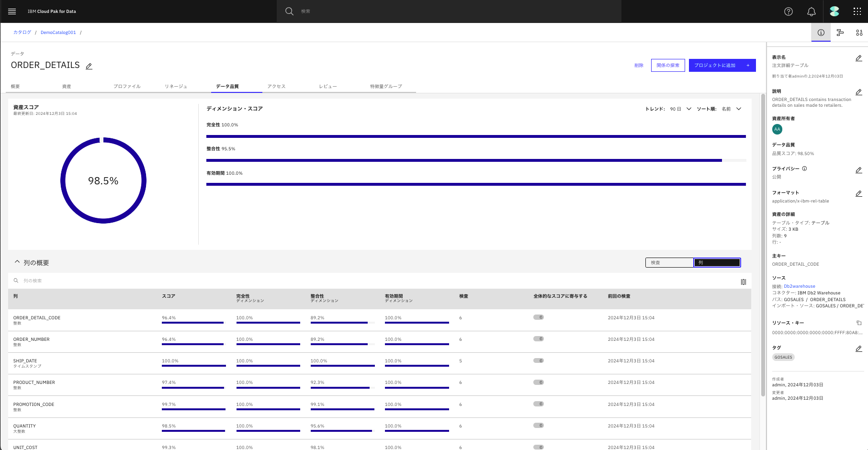Edit the タグ tags pencil

(x=859, y=349)
